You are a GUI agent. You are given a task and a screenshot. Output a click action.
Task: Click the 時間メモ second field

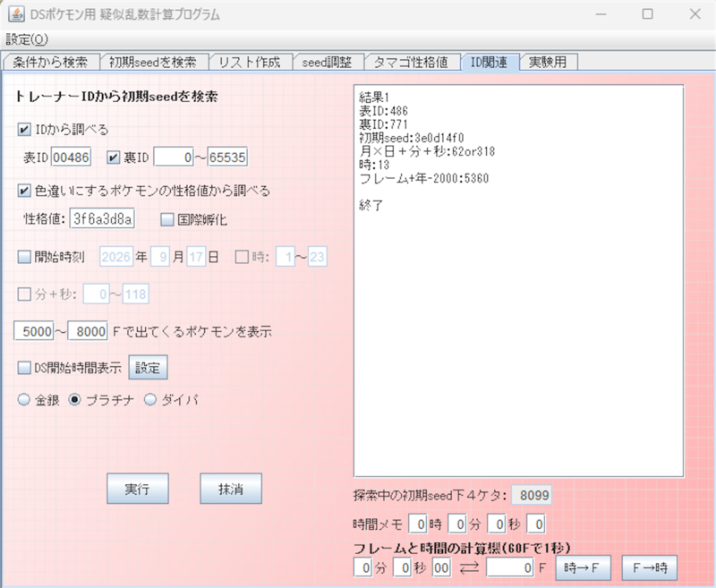pyautogui.click(x=497, y=524)
